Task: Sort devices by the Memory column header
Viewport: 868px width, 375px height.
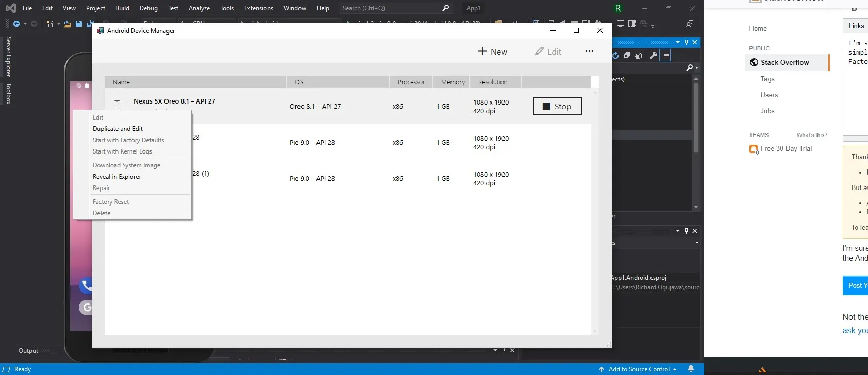Action: [x=452, y=82]
